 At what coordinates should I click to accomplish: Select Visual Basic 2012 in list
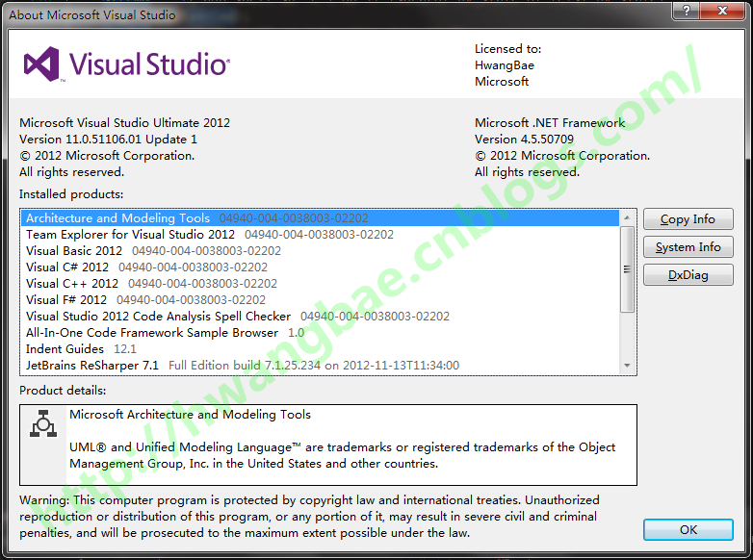click(x=321, y=250)
